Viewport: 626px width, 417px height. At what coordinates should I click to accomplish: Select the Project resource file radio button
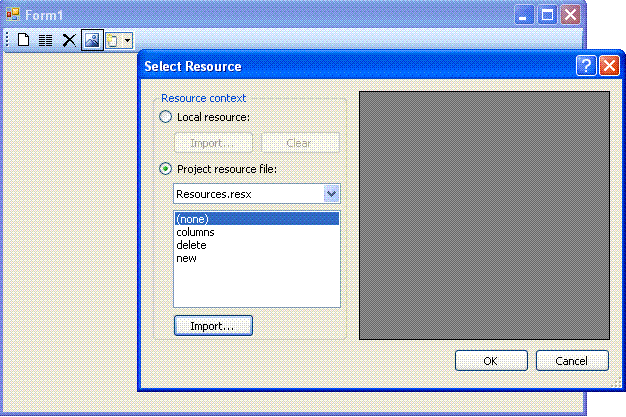click(x=165, y=169)
